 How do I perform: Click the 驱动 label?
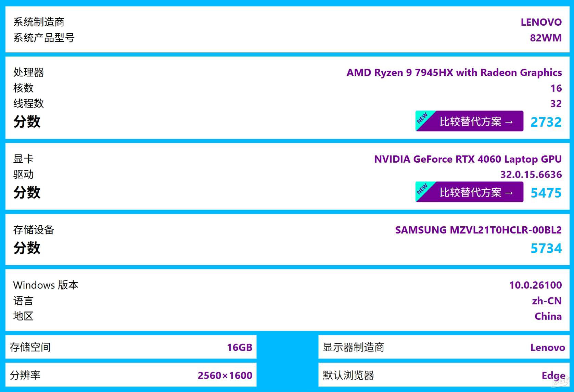(23, 174)
